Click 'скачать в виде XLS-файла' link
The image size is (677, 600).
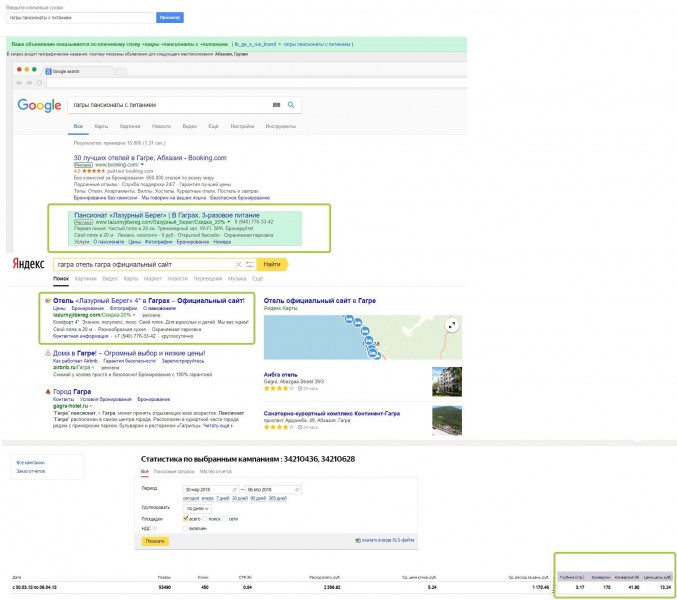click(x=388, y=540)
